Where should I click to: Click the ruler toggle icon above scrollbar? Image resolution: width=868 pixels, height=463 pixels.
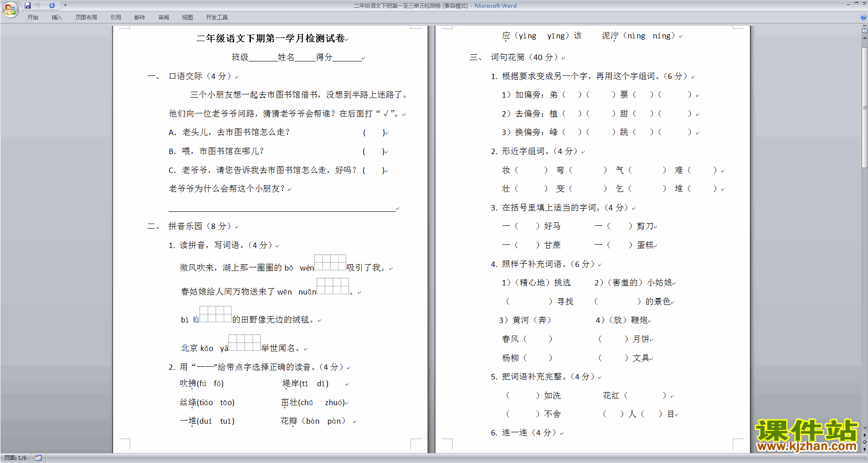(865, 31)
